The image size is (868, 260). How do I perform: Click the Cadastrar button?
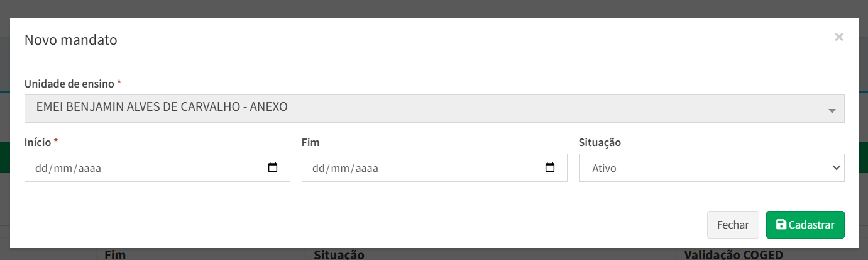click(805, 225)
